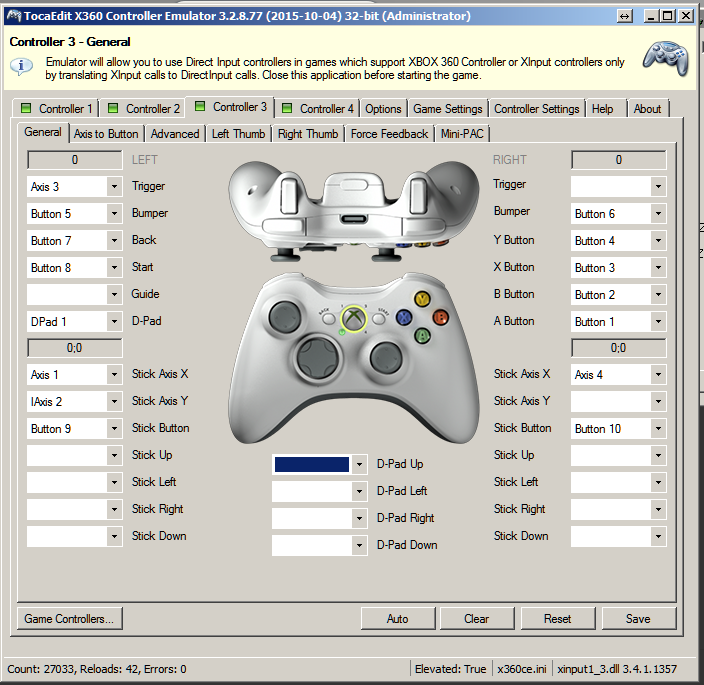Switch to the Controller 1 tab
Viewport: 704px width, 685px height.
[x=58, y=108]
